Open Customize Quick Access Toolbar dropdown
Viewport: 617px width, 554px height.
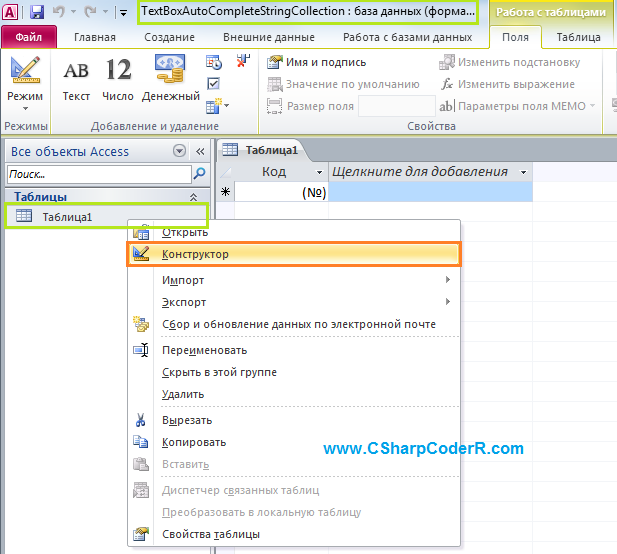(123, 13)
